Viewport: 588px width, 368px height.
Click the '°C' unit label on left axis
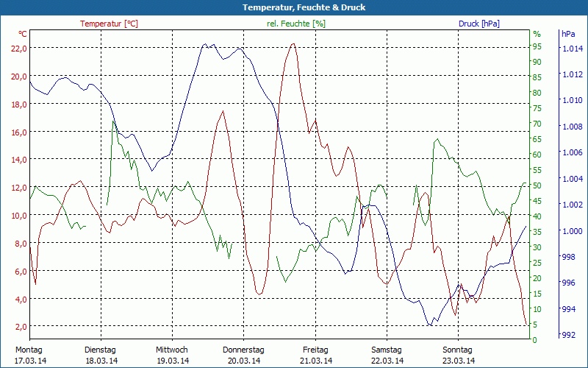[x=23, y=34]
